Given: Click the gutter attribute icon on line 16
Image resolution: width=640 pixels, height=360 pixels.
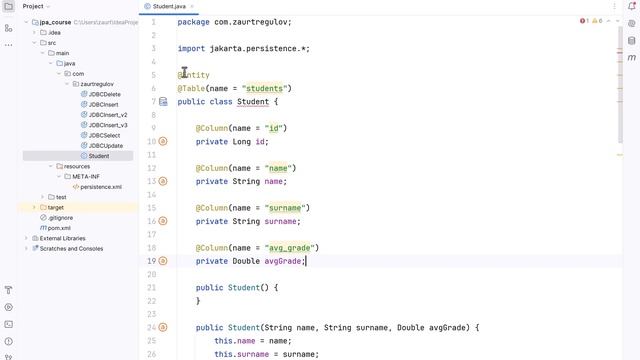Looking at the screenshot, I should tap(163, 221).
